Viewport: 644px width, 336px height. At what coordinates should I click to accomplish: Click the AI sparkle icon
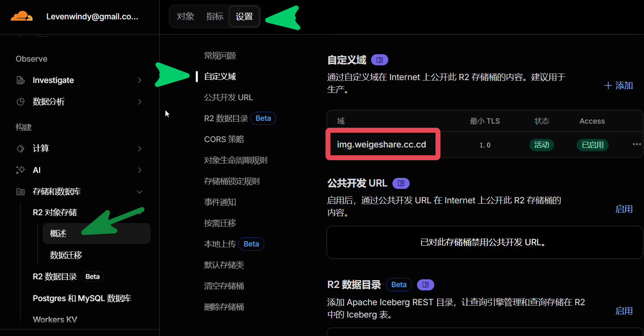21,170
